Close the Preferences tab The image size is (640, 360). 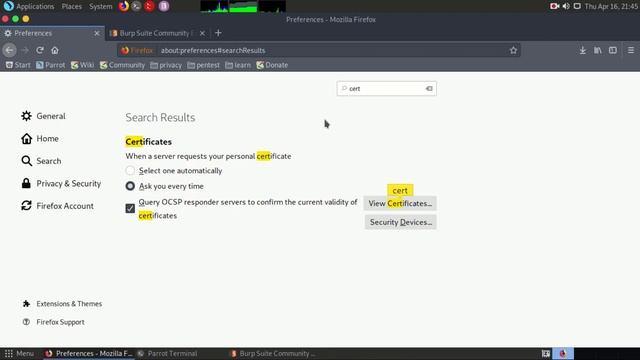click(x=97, y=33)
